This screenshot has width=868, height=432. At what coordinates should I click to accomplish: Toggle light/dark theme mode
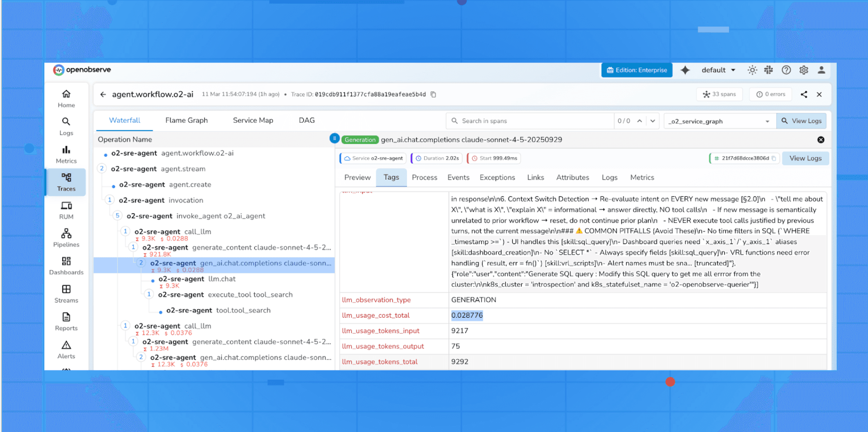pyautogui.click(x=752, y=70)
